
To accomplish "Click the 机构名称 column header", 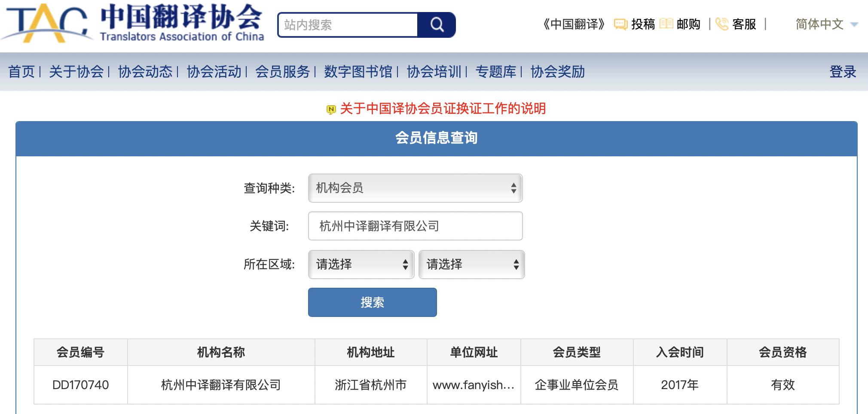I will 221,352.
